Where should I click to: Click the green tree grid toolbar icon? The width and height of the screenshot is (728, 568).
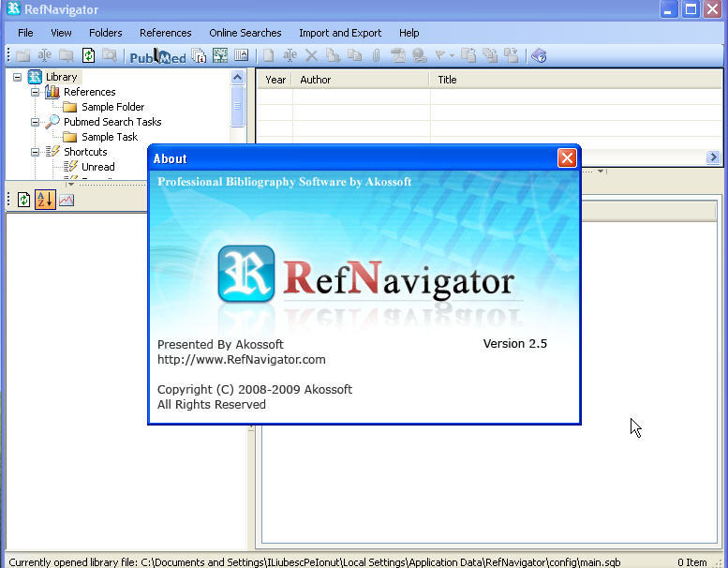pyautogui.click(x=220, y=55)
